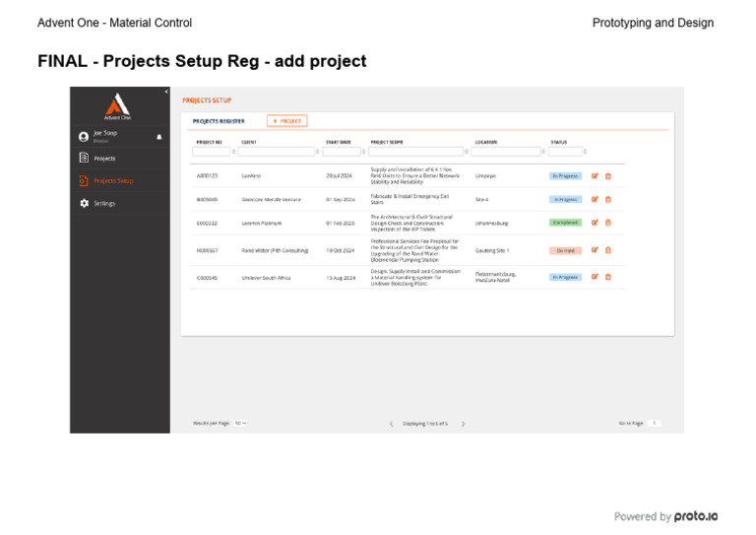Screen dimensions: 756x535
Task: Edit project A000123 row
Action: pyautogui.click(x=595, y=176)
